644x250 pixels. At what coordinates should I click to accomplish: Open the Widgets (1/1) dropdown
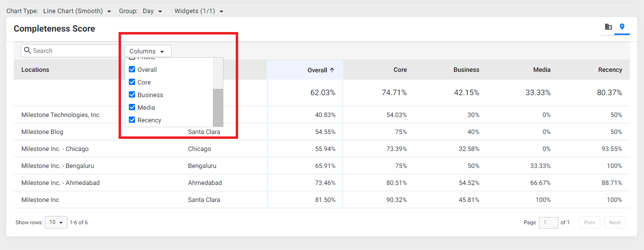[199, 11]
